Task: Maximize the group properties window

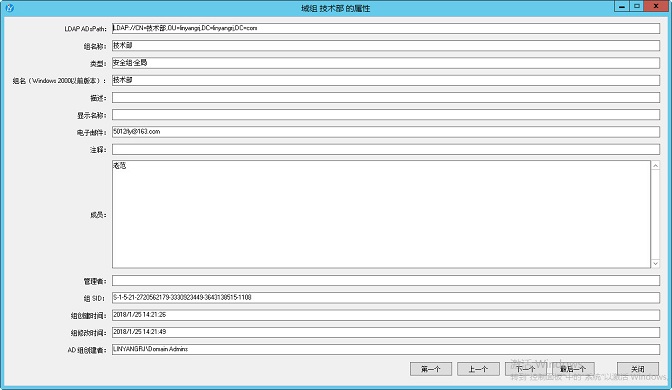Action: pyautogui.click(x=637, y=6)
